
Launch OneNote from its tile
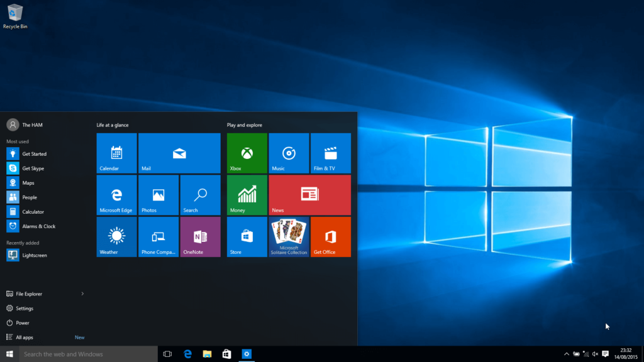199,237
